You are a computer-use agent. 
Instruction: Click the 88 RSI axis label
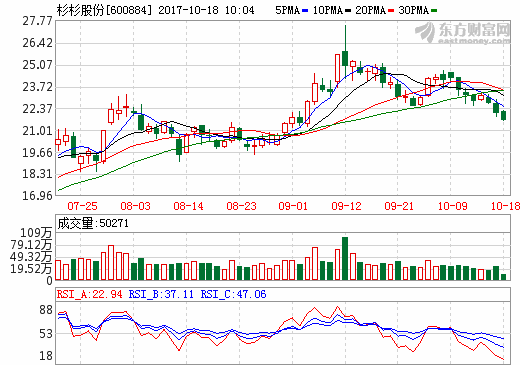pyautogui.click(x=46, y=310)
